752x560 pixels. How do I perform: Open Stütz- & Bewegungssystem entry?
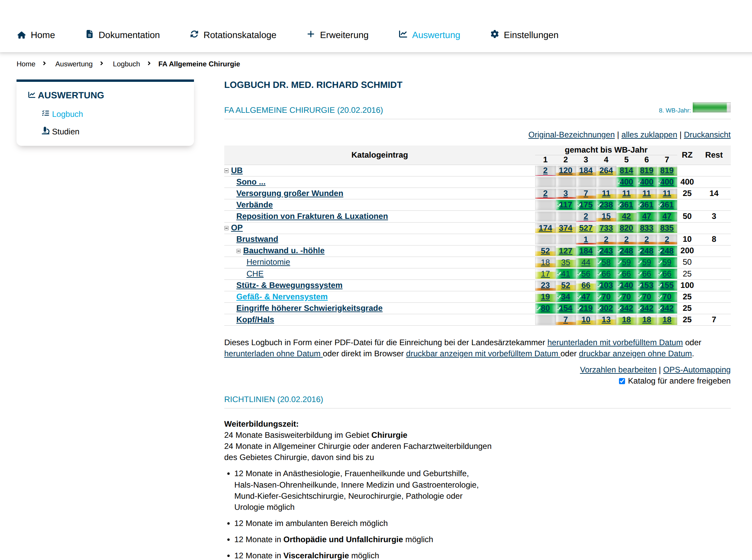(289, 286)
